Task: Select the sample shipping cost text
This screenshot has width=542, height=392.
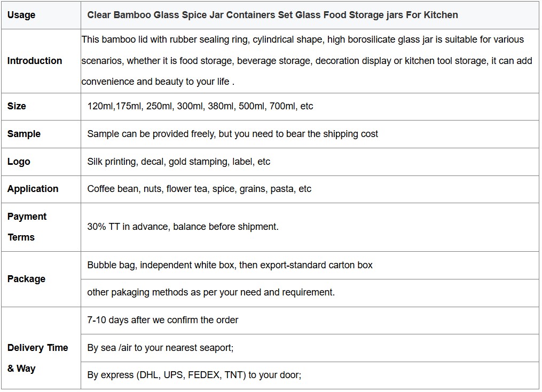Action: 232,134
